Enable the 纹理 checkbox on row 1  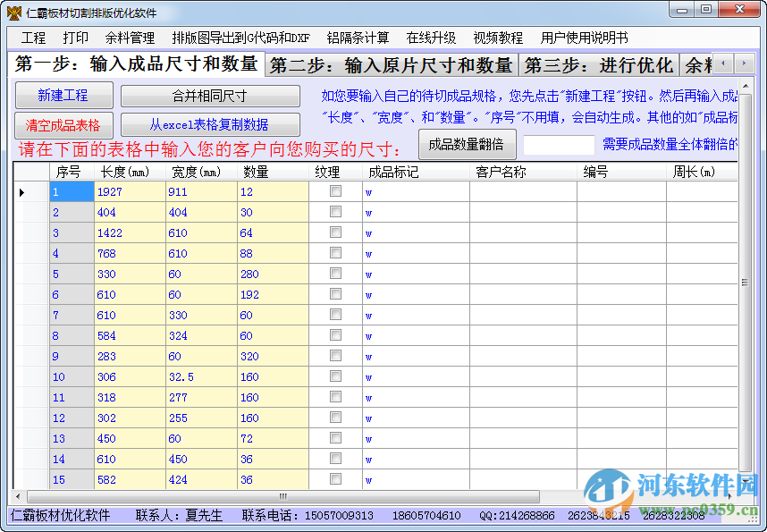tap(335, 191)
